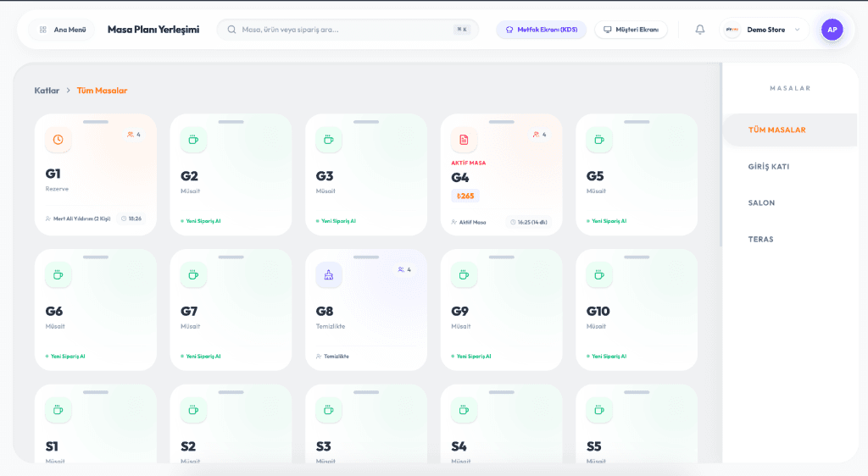This screenshot has width=868, height=476.
Task: Click the cup icon on table S2
Action: [x=193, y=410]
